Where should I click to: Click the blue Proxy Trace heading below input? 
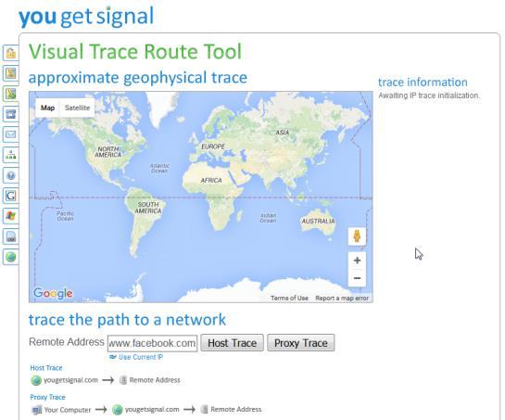[47, 397]
